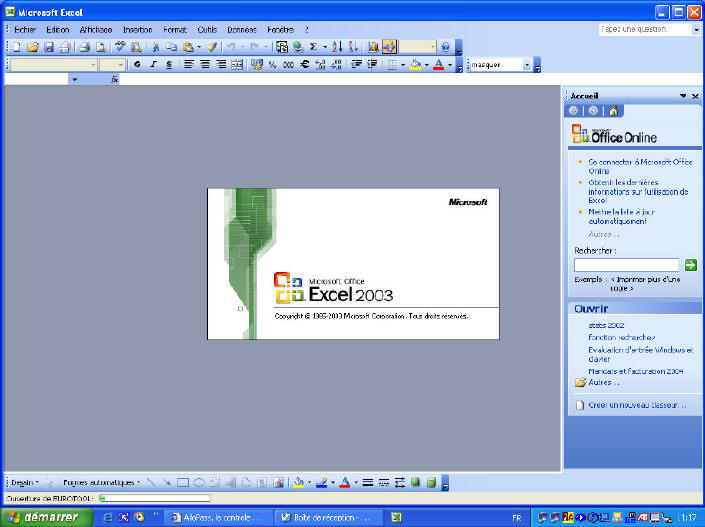
Task: Click 'Mettre la liste à jour automatiquement' link
Action: (622, 216)
